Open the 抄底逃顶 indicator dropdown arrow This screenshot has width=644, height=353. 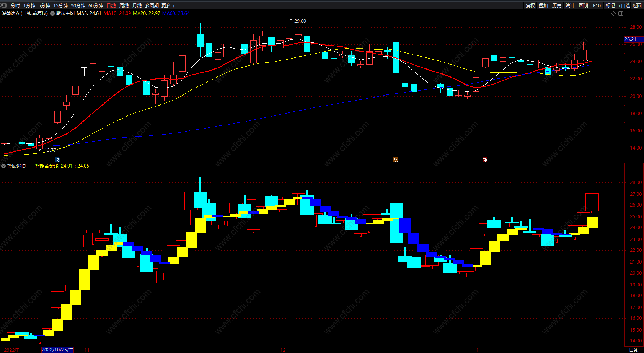(3, 166)
